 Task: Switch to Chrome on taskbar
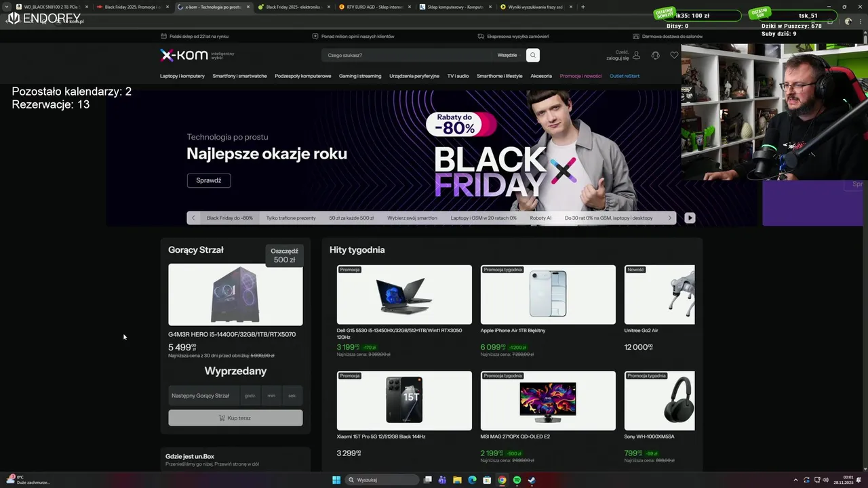pyautogui.click(x=502, y=480)
